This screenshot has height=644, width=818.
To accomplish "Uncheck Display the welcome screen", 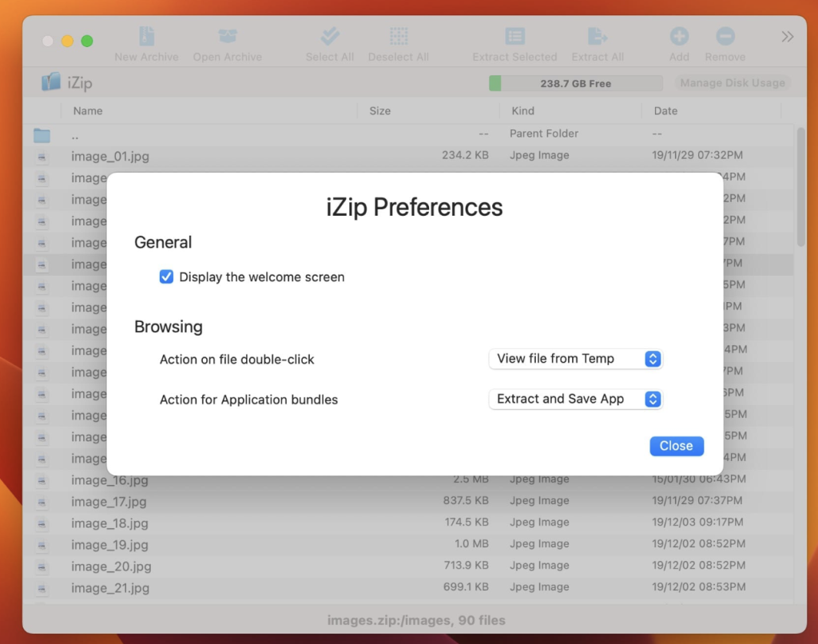I will click(x=166, y=276).
